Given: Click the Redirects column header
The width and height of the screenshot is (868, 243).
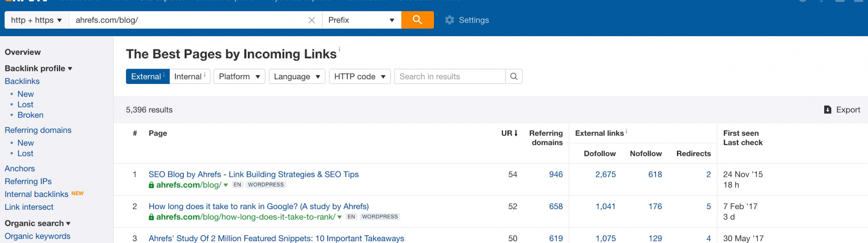Looking at the screenshot, I should (x=694, y=153).
